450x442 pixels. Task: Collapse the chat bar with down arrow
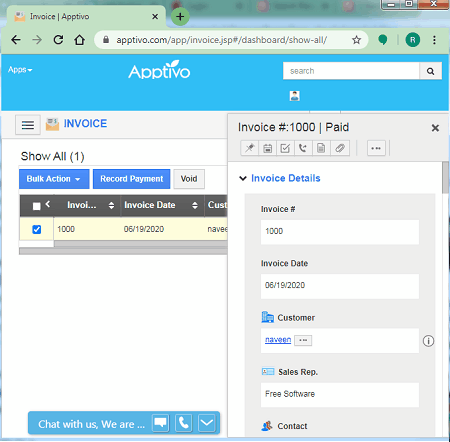(207, 423)
